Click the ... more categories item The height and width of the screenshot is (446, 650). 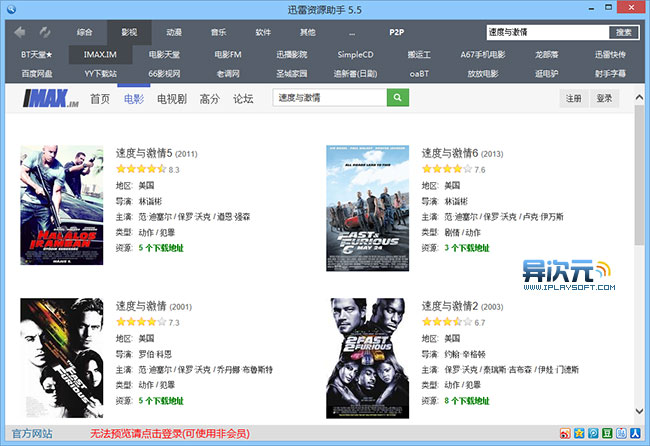[x=352, y=32]
